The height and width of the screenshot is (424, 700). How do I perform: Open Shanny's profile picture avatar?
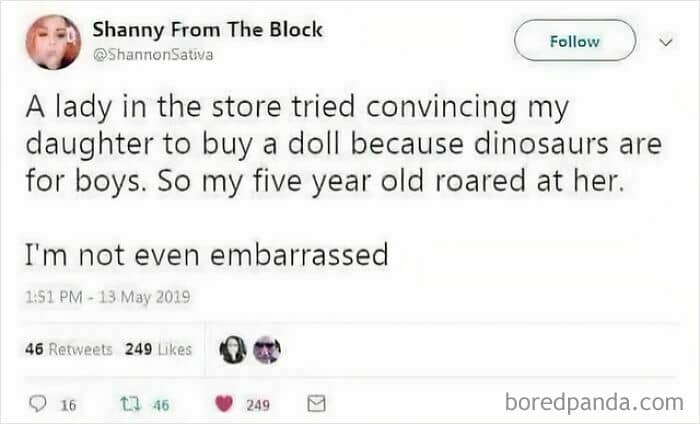[55, 42]
